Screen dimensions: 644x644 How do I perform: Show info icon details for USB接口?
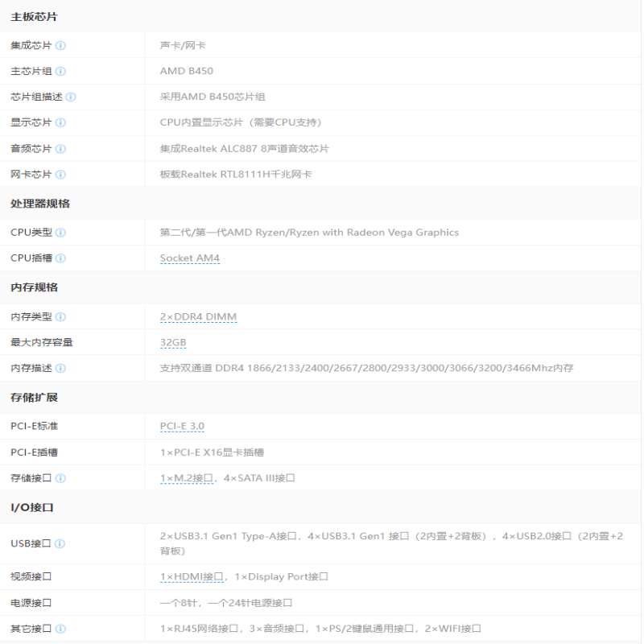coord(60,543)
